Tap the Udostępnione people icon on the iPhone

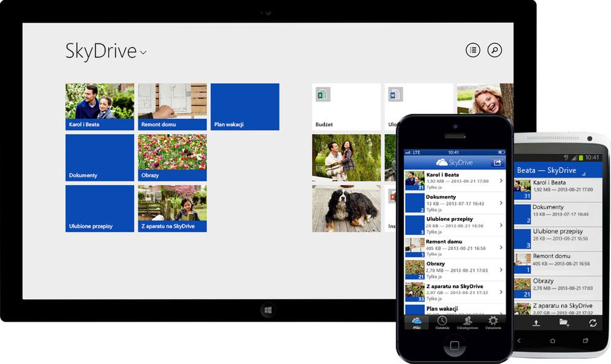(x=468, y=321)
